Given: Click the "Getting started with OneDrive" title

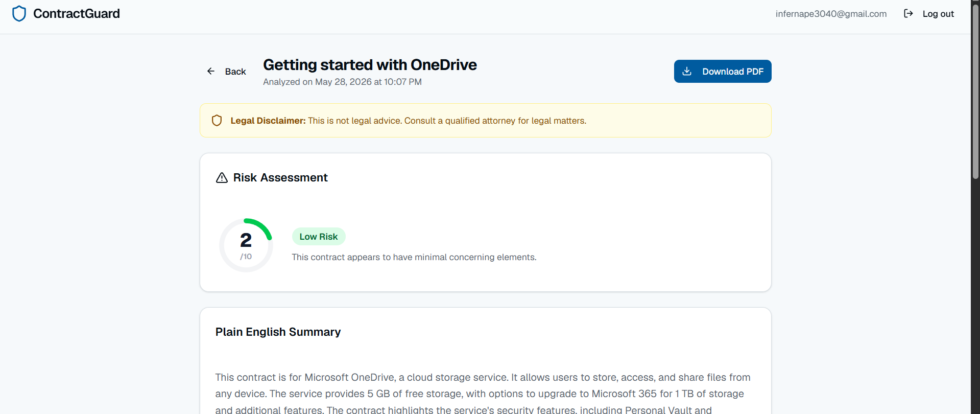Looking at the screenshot, I should [x=370, y=65].
